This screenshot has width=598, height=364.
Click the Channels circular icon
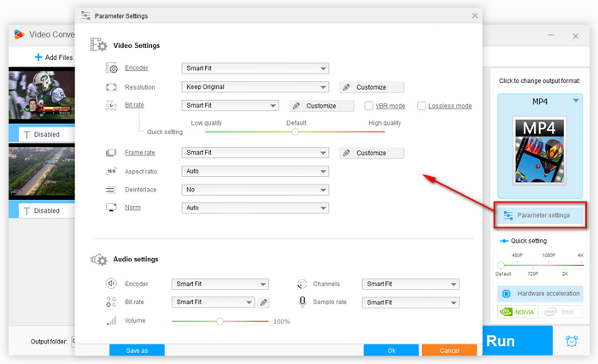point(302,284)
